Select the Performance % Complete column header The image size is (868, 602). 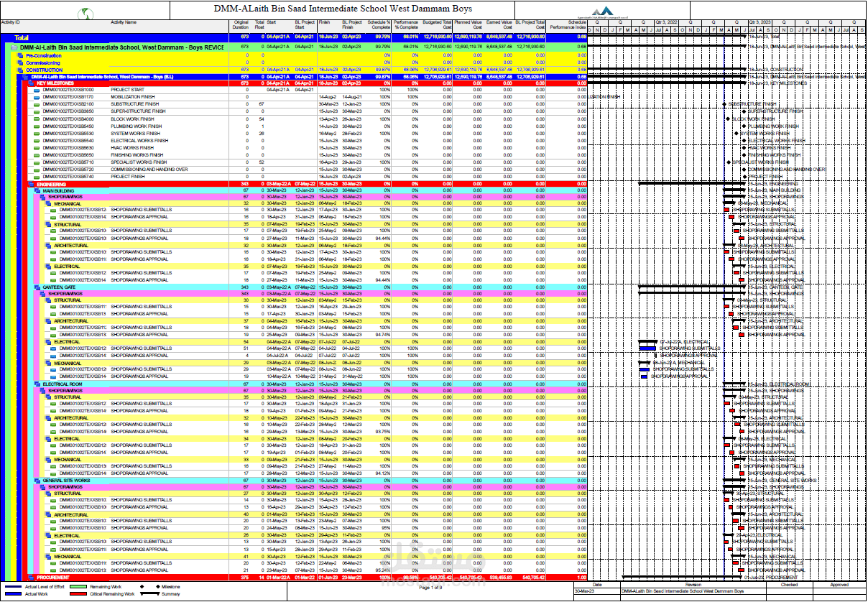tap(406, 25)
